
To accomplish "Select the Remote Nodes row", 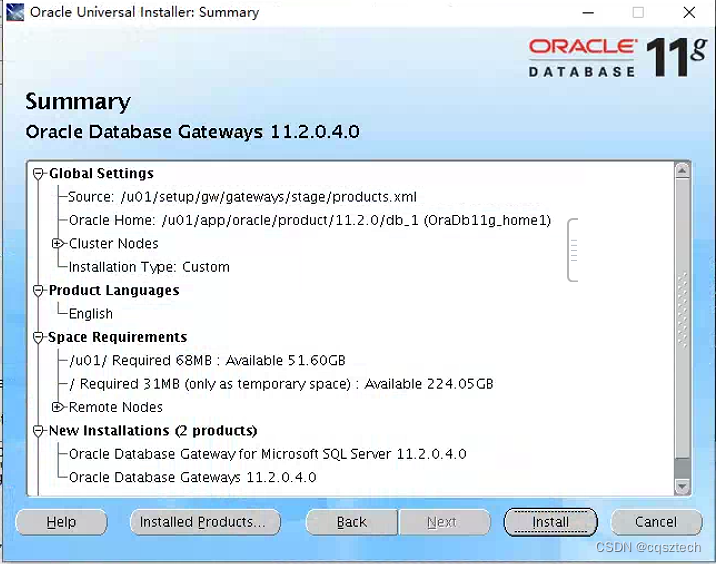I will click(x=116, y=407).
